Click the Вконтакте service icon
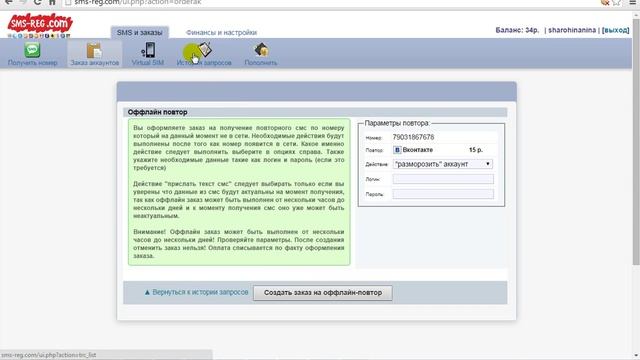Image resolution: width=640 pixels, height=360 pixels. tap(397, 150)
